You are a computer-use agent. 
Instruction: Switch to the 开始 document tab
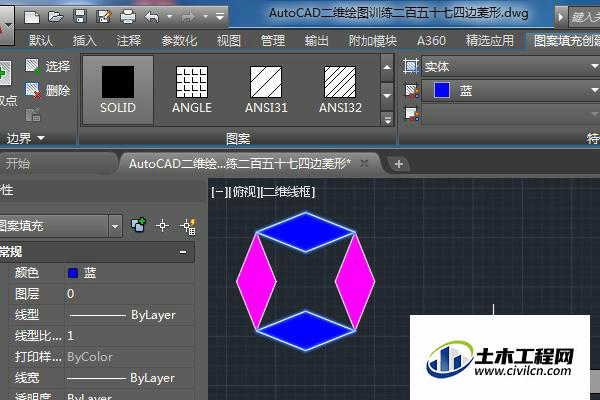tap(18, 164)
